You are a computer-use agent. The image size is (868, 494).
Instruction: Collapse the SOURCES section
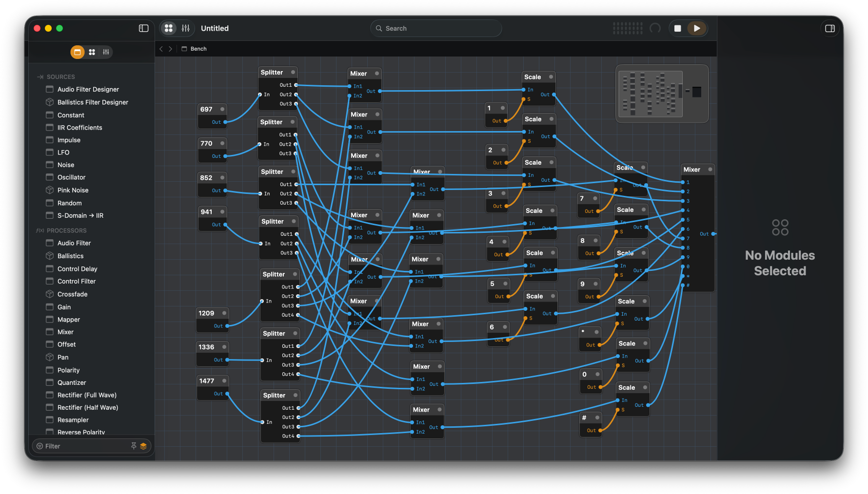(x=60, y=77)
